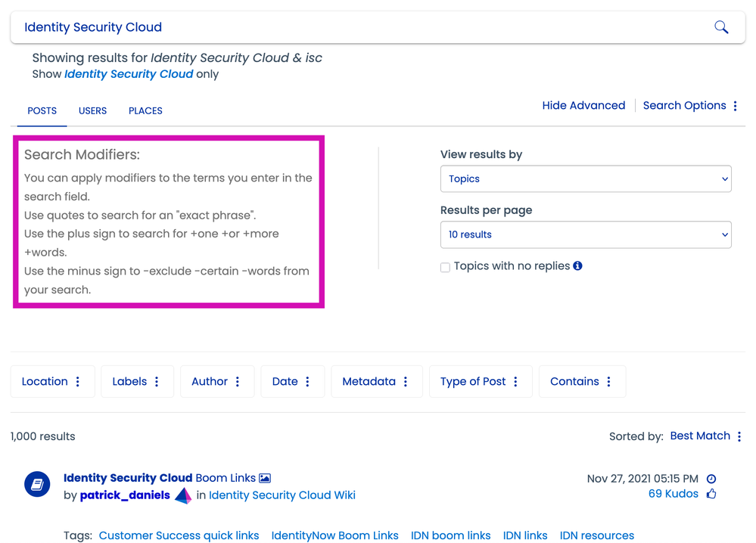Click the info icon beside Topics with no replies
756x543 pixels.
577,266
